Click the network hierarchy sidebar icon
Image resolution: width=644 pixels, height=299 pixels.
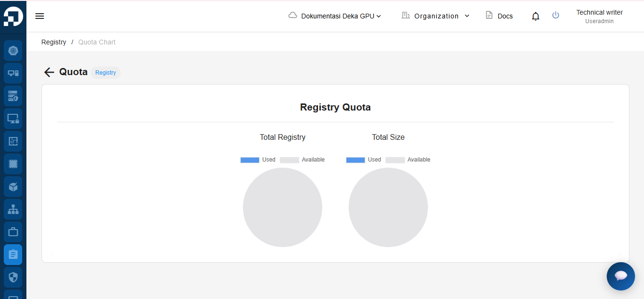coord(13,209)
